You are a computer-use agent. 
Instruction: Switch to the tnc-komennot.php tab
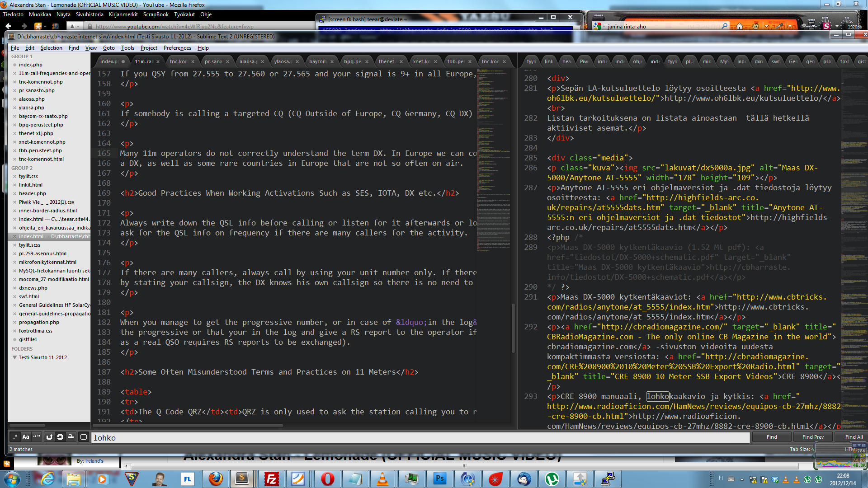179,61
